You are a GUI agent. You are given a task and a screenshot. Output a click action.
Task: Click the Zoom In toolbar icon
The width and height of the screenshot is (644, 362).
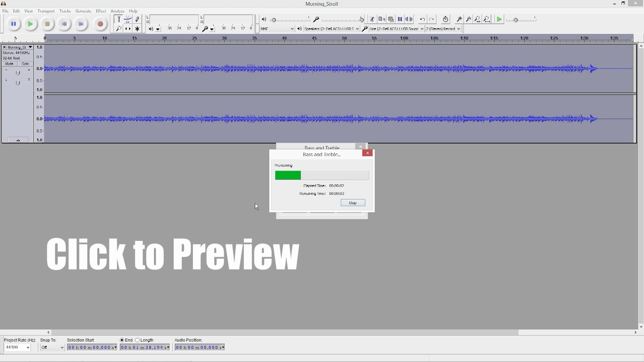point(459,19)
